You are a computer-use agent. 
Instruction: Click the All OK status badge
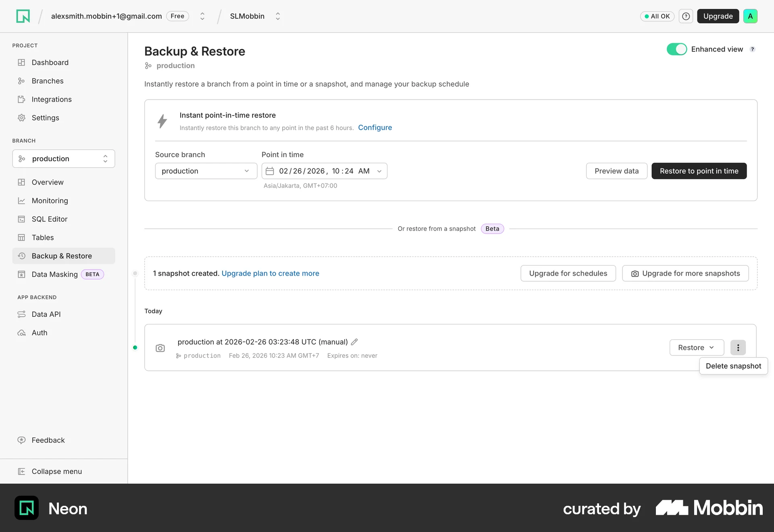[657, 16]
